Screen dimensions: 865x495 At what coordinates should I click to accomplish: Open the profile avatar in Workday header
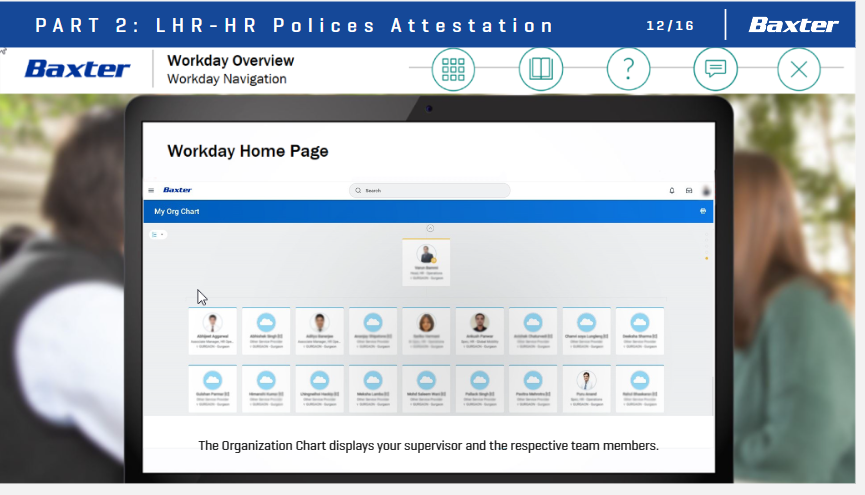tap(706, 191)
